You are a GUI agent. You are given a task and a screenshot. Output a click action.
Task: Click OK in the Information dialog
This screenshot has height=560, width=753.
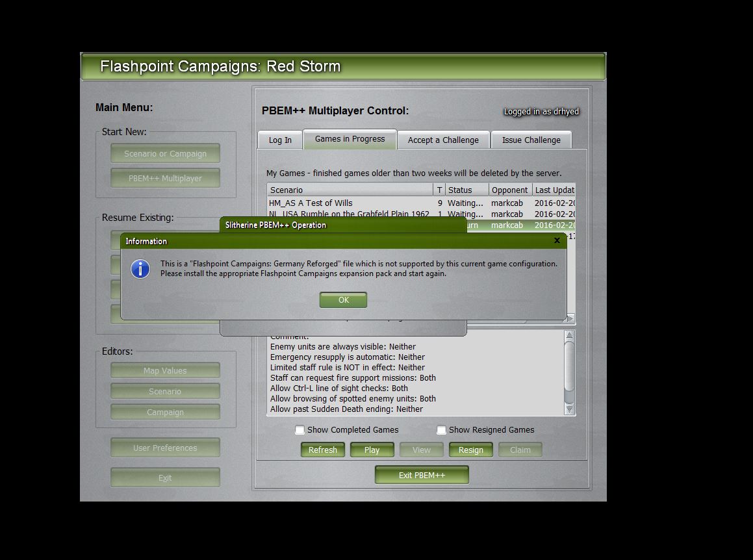pyautogui.click(x=343, y=299)
